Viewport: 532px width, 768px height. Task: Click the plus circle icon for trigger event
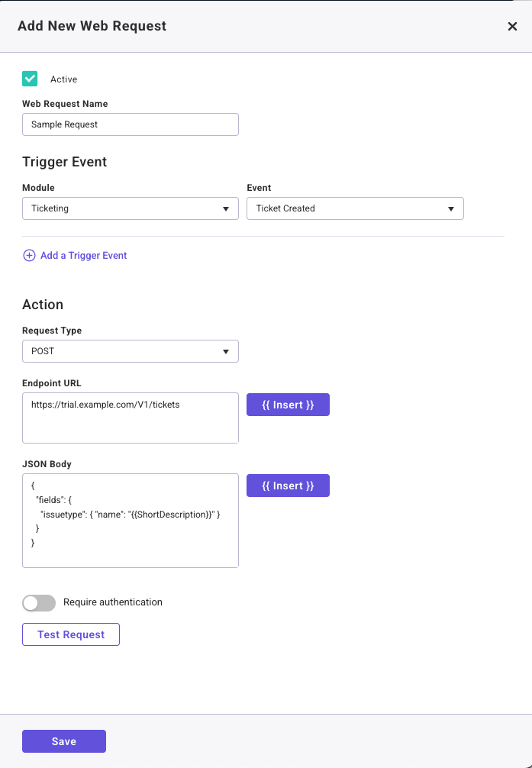pos(29,256)
